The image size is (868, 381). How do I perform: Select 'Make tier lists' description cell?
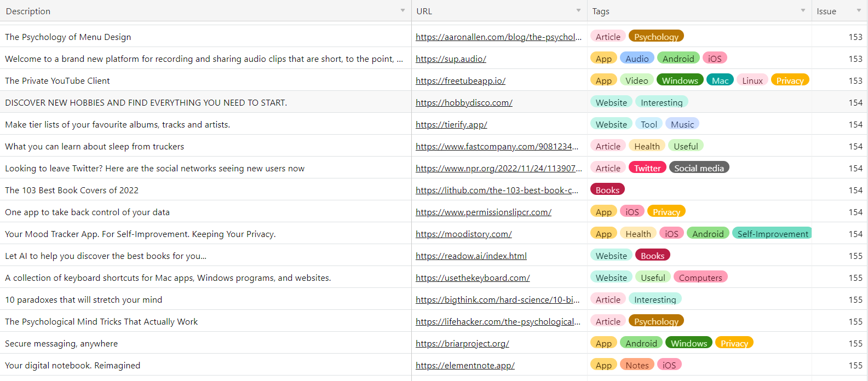(205, 124)
